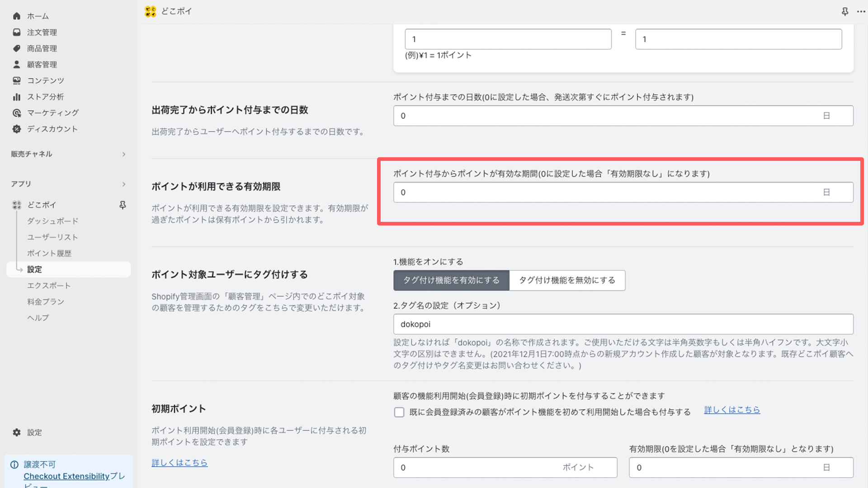Click the ポイント付与までの日数 input field
The width and height of the screenshot is (868, 488).
click(623, 116)
